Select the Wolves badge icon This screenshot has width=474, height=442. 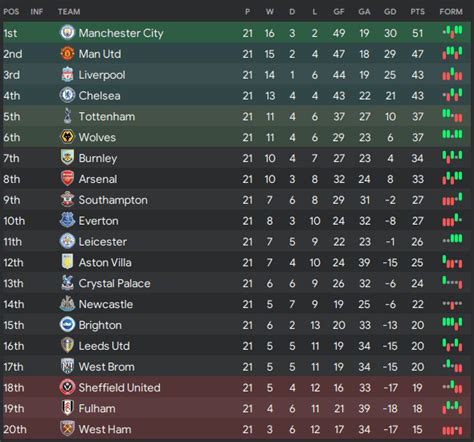coord(68,137)
